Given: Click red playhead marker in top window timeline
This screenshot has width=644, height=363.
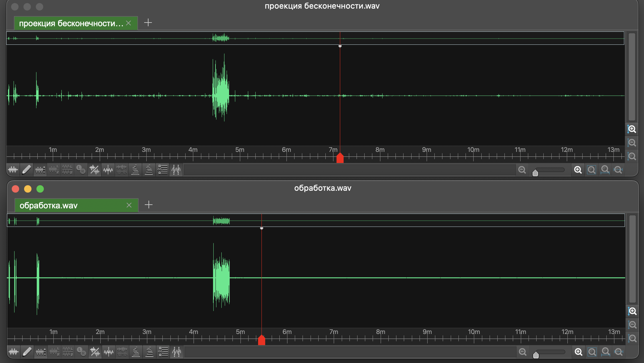Looking at the screenshot, I should [x=340, y=158].
